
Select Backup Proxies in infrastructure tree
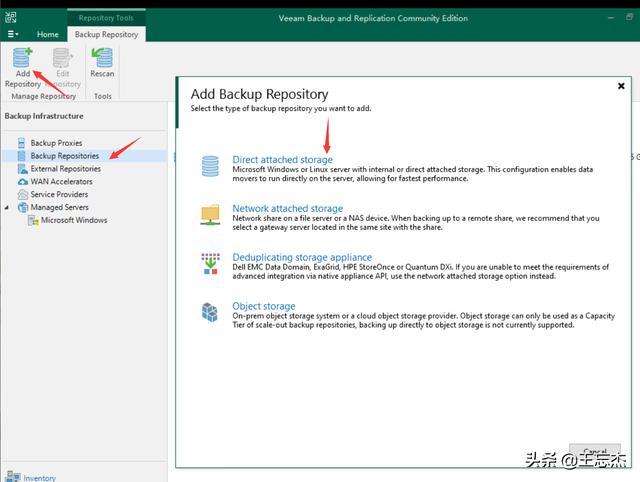coord(56,143)
